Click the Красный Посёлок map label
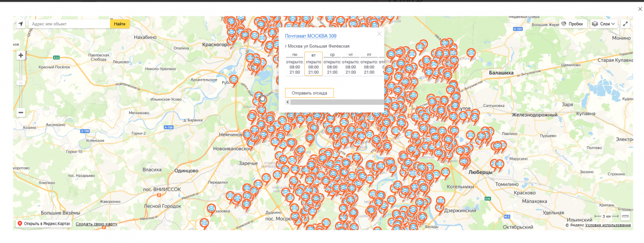The height and width of the screenshot is (243, 644). point(54,67)
